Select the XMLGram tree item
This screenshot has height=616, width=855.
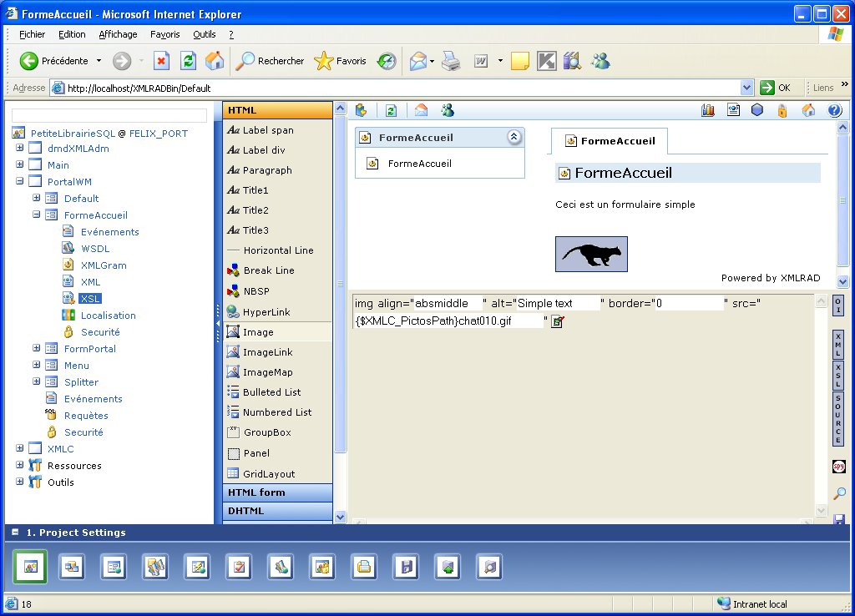103,265
